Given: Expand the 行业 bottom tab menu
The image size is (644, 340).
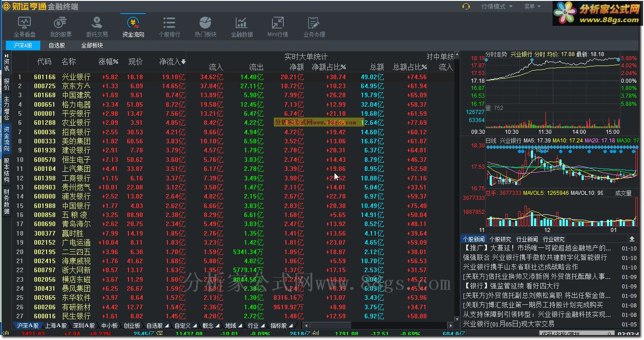Looking at the screenshot, I should tap(263, 326).
